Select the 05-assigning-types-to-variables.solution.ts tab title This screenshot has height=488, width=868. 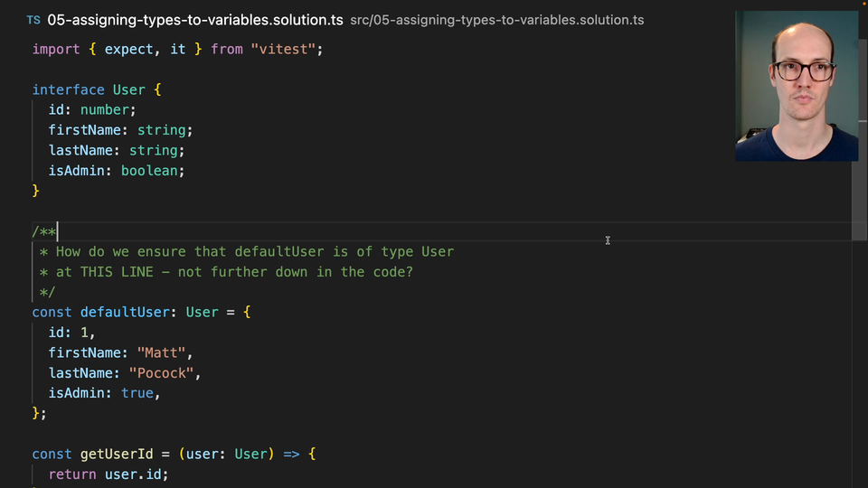[x=194, y=20]
